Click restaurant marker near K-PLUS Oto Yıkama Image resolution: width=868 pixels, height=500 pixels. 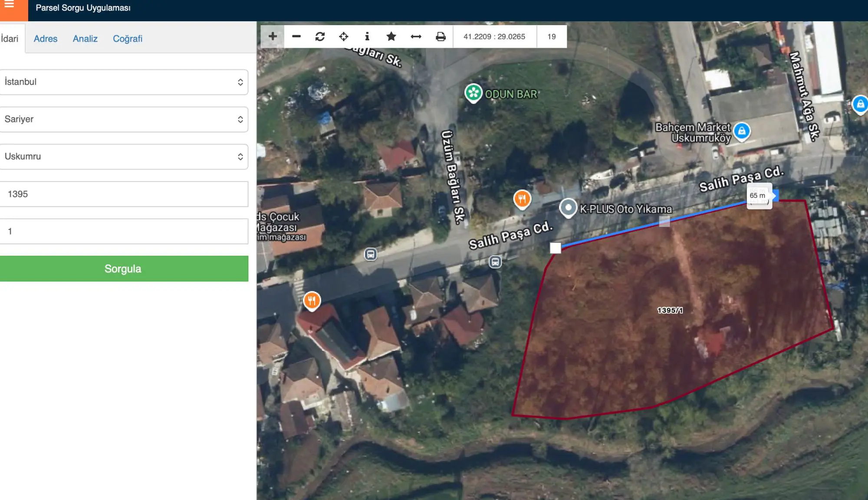[522, 199]
